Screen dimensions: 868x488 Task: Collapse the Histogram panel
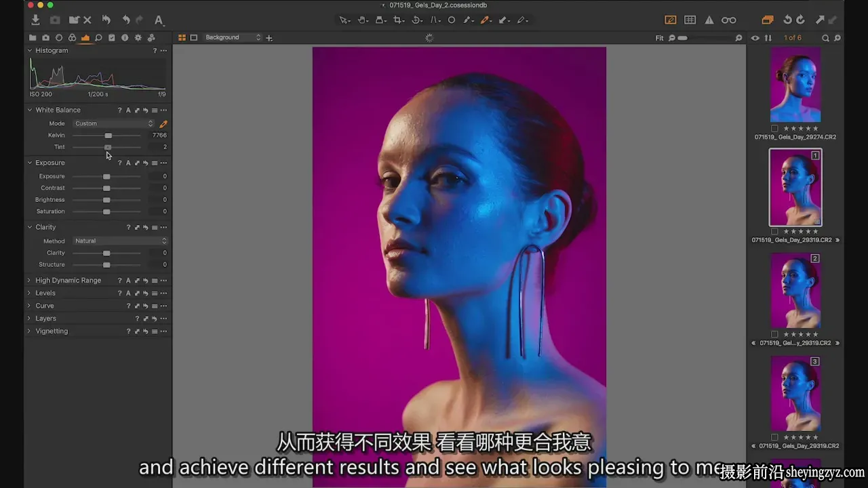click(x=30, y=51)
